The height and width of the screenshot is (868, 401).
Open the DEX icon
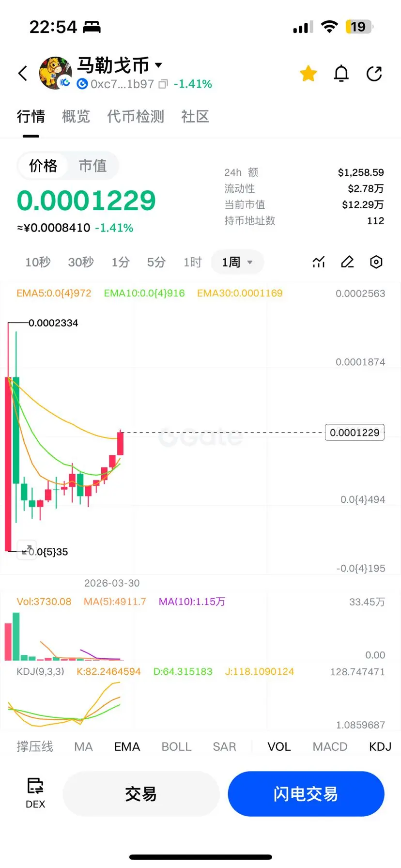[x=35, y=793]
